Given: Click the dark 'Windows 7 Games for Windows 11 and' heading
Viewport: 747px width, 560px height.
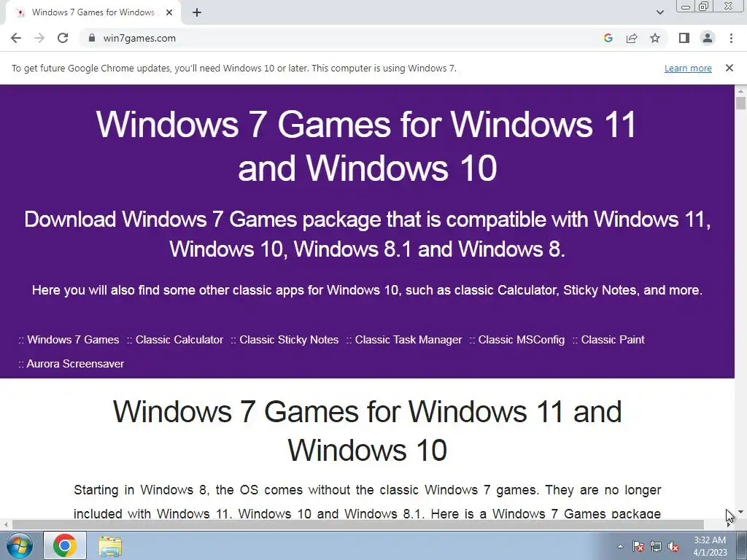Looking at the screenshot, I should [x=368, y=430].
